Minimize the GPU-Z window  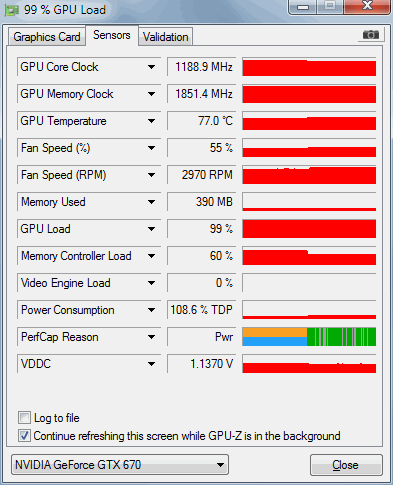pyautogui.click(x=303, y=7)
